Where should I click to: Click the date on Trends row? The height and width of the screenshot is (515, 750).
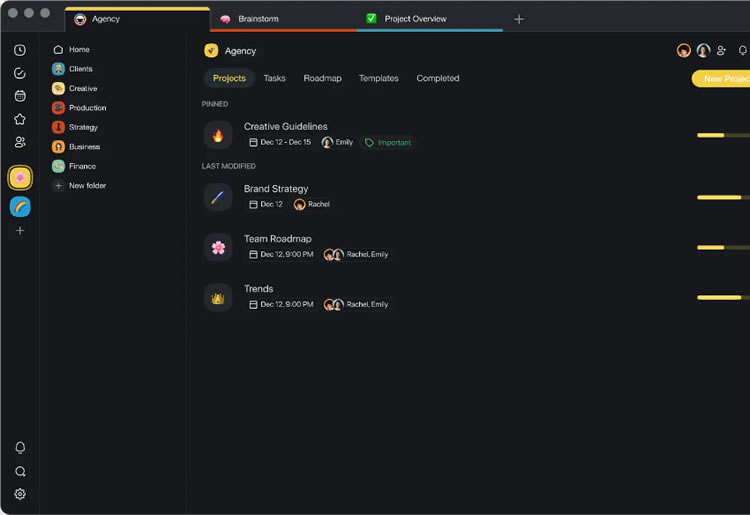coord(281,305)
